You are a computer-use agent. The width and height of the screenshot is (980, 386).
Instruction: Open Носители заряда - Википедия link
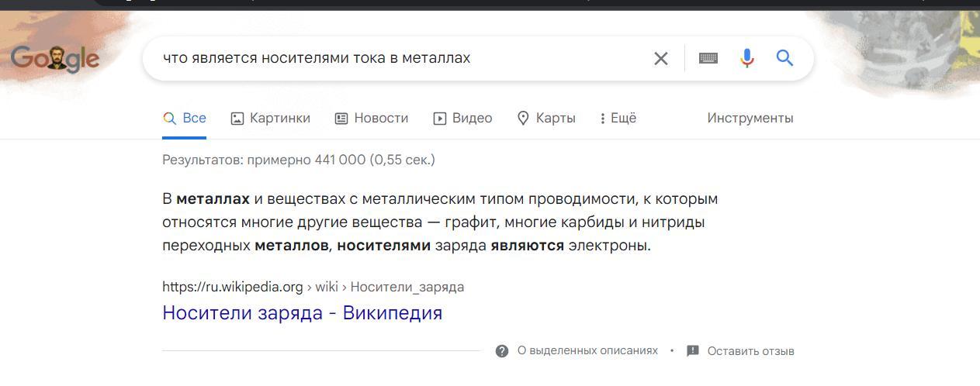(x=303, y=313)
